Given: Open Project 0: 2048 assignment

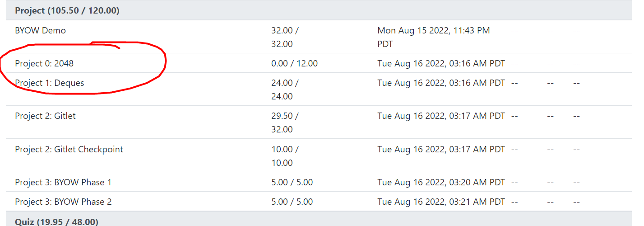Looking at the screenshot, I should (44, 64).
